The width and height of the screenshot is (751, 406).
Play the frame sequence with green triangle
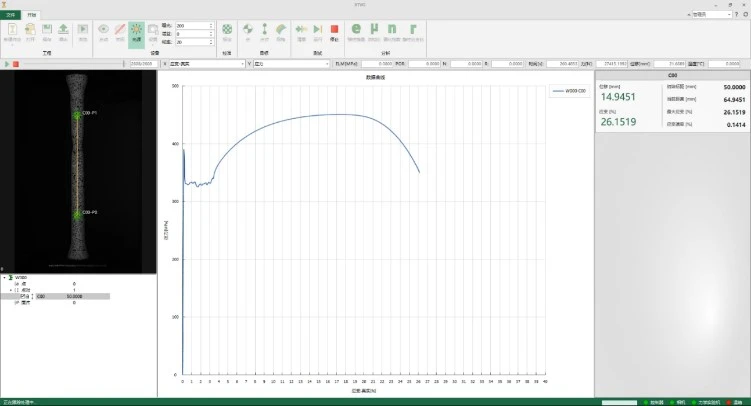point(7,64)
